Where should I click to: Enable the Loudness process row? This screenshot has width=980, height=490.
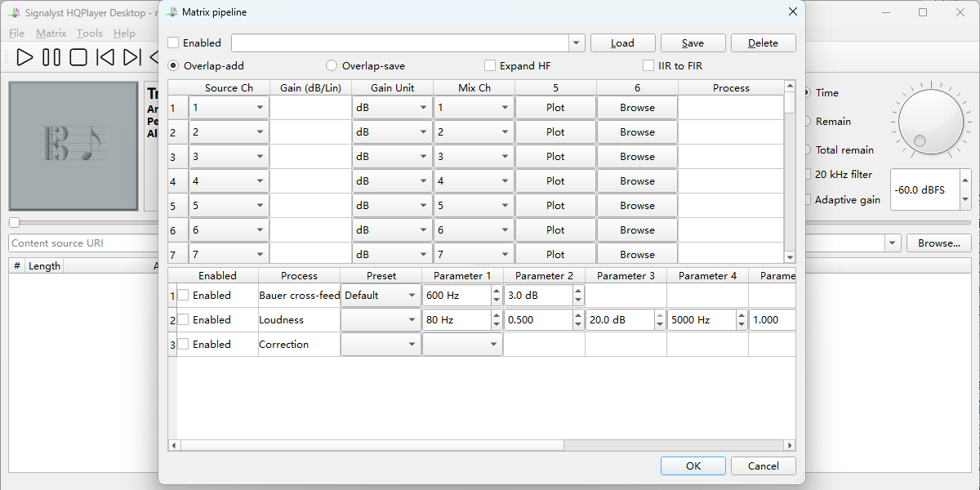pos(184,320)
